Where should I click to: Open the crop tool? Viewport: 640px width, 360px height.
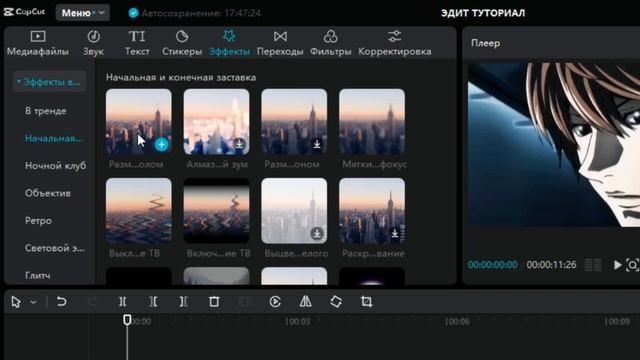[367, 302]
